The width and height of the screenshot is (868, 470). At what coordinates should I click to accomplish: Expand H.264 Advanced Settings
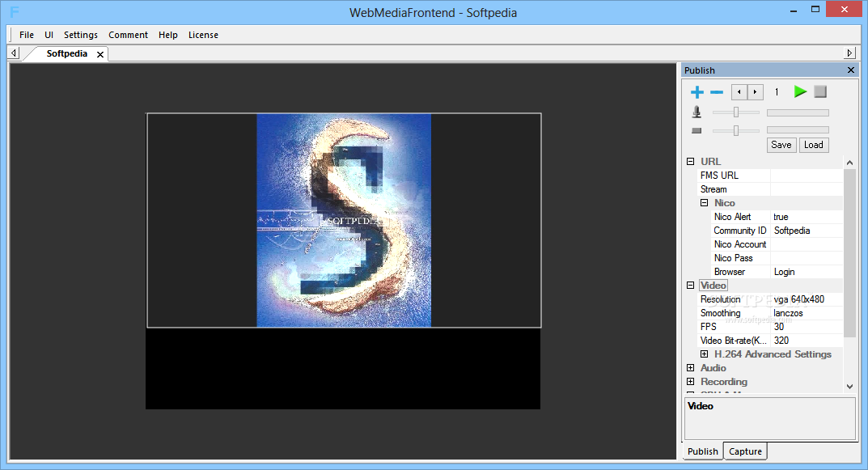pos(704,354)
